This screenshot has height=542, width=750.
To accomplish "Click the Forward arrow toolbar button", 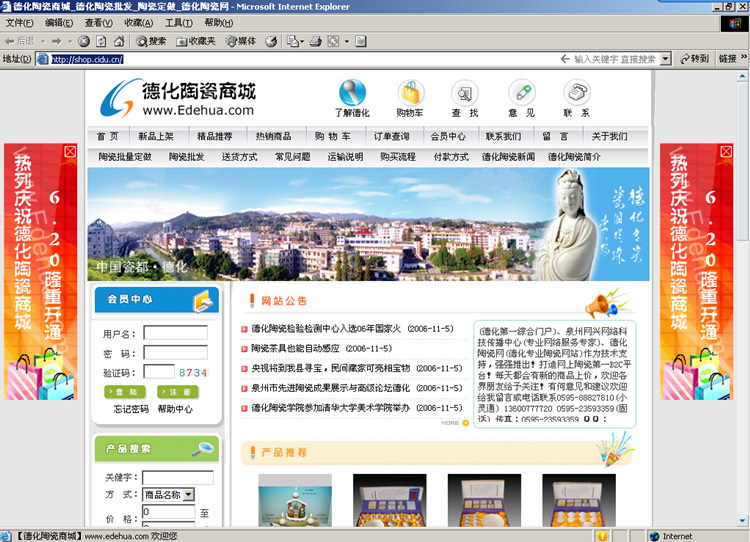I will [x=56, y=41].
